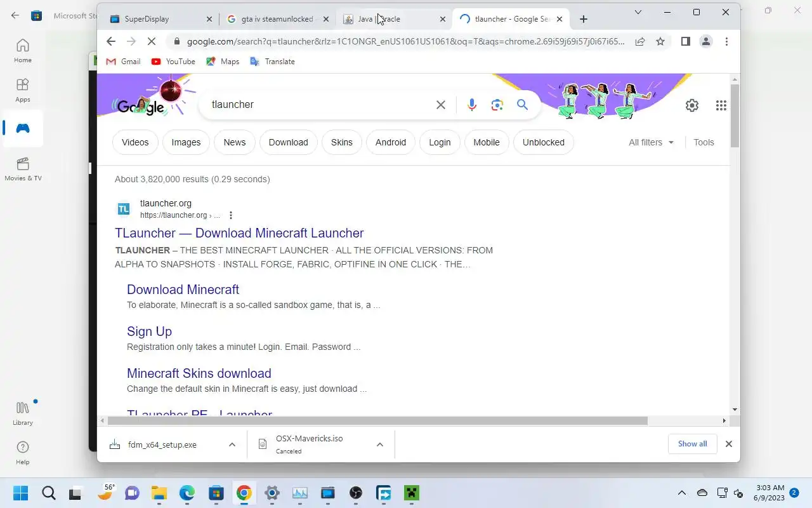Select tlauncher Google Search tab
This screenshot has width=812, height=508.
[x=511, y=19]
